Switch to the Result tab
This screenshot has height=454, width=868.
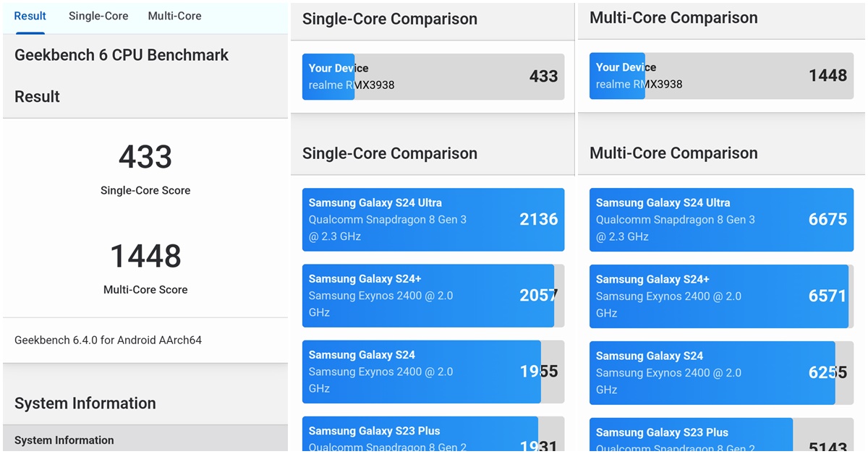(30, 16)
